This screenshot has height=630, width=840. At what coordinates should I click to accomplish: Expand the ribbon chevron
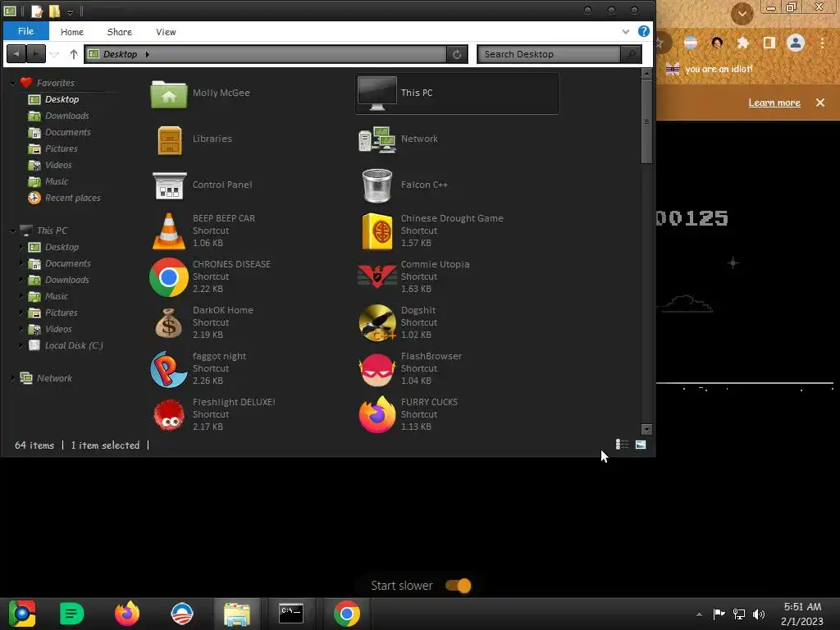point(626,32)
